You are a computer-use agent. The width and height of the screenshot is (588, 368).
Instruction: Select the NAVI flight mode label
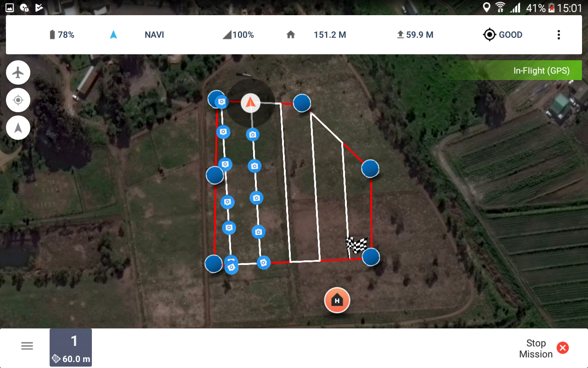(154, 35)
